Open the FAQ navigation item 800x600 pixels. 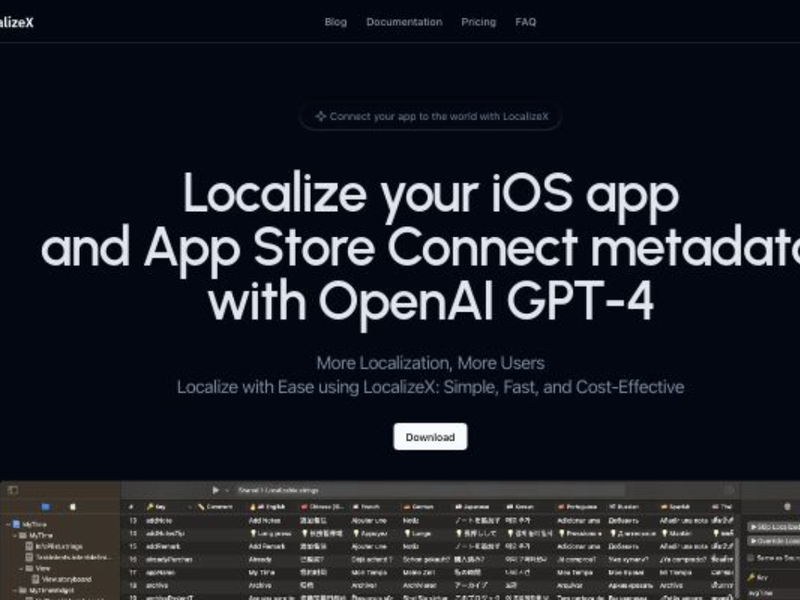(523, 21)
